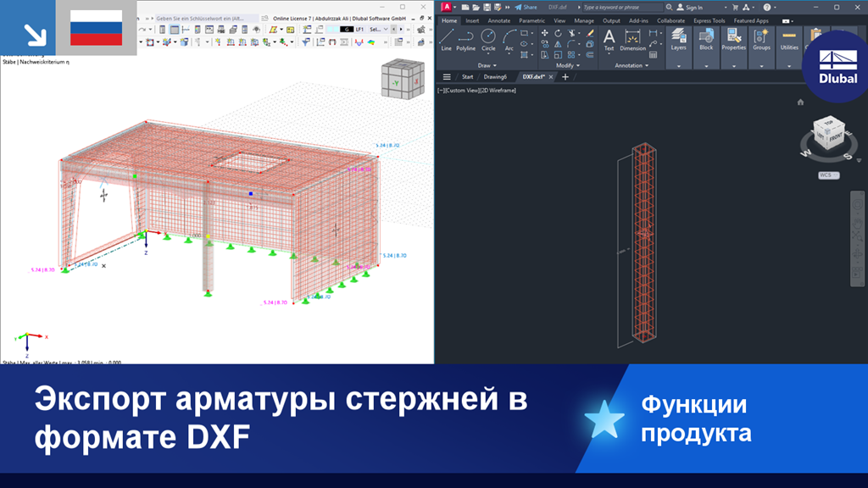Click previous load case arrow in RFEM

click(x=393, y=30)
